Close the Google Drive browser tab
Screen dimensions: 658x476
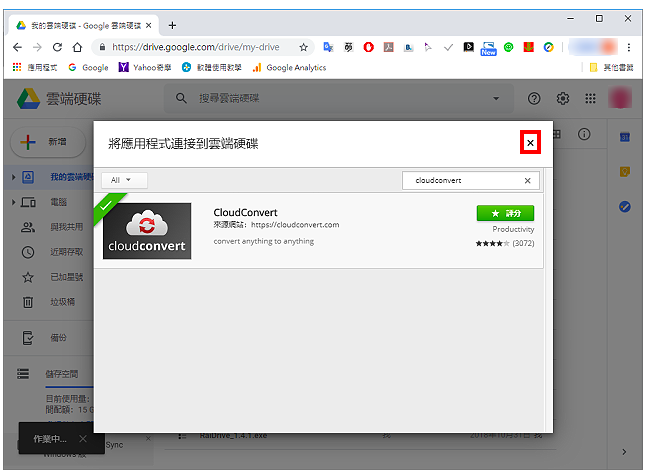pyautogui.click(x=149, y=26)
